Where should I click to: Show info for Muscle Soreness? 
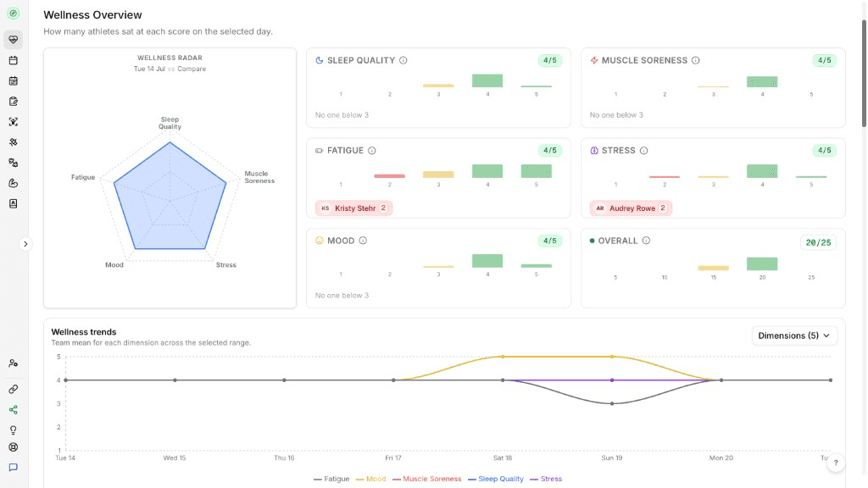(x=695, y=60)
